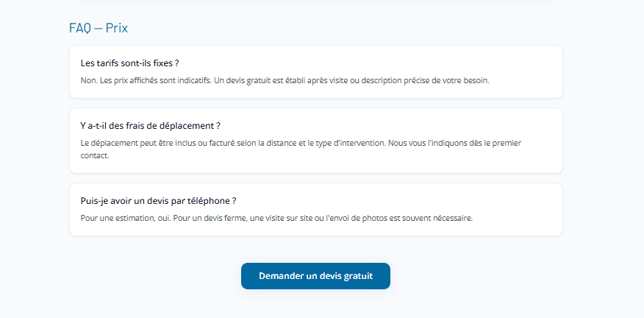The image size is (644, 318).
Task: Expand "Y a-t-il des frais de déplacement ?"
Action: point(150,126)
